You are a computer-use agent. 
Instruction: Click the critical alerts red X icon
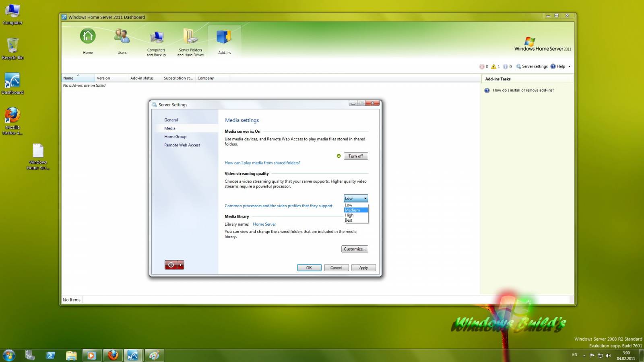pos(482,67)
